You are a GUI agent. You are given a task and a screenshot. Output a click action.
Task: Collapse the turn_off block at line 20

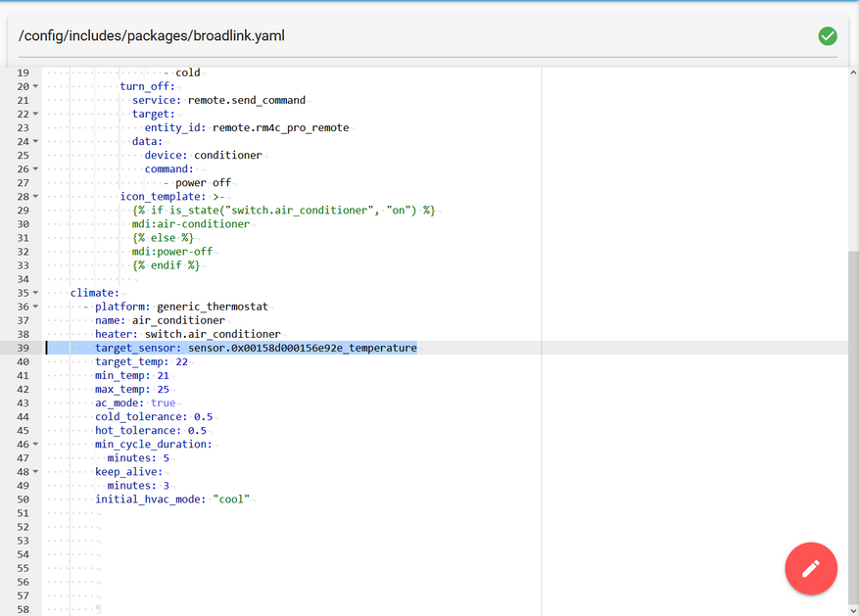[35, 86]
